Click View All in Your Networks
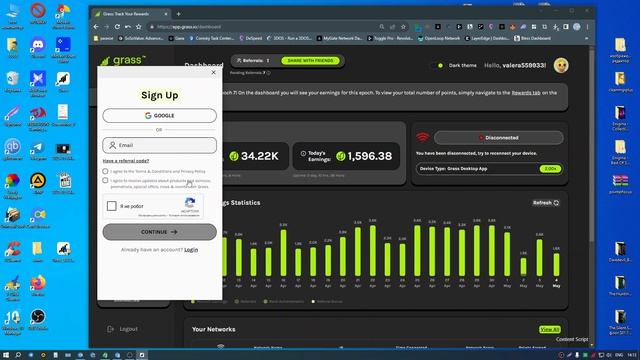Screen dimensions: 640x360 [549, 329]
